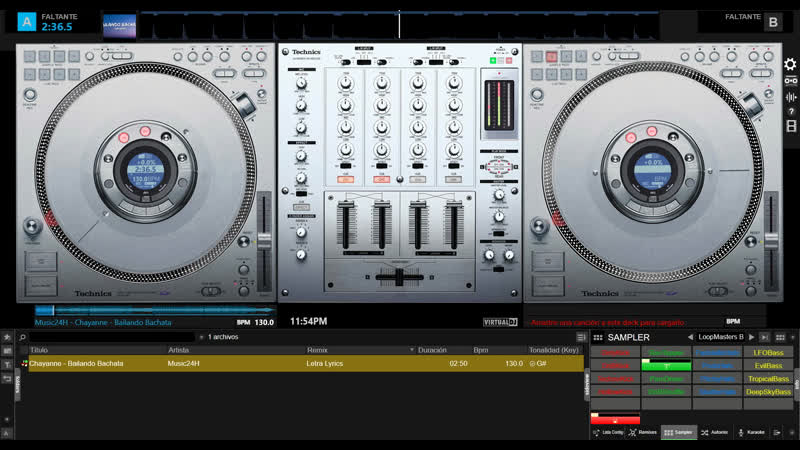The height and width of the screenshot is (450, 800).
Task: Click deck A pitch slider
Action: (264, 240)
